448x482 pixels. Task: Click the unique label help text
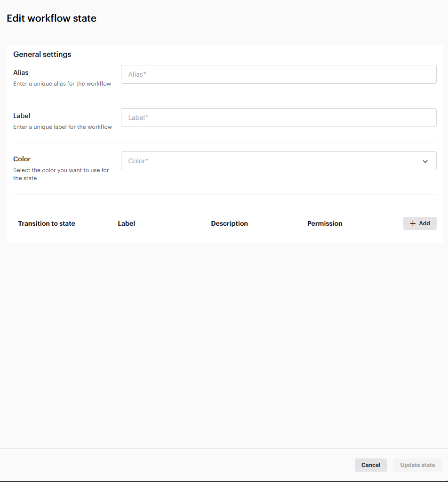click(63, 127)
